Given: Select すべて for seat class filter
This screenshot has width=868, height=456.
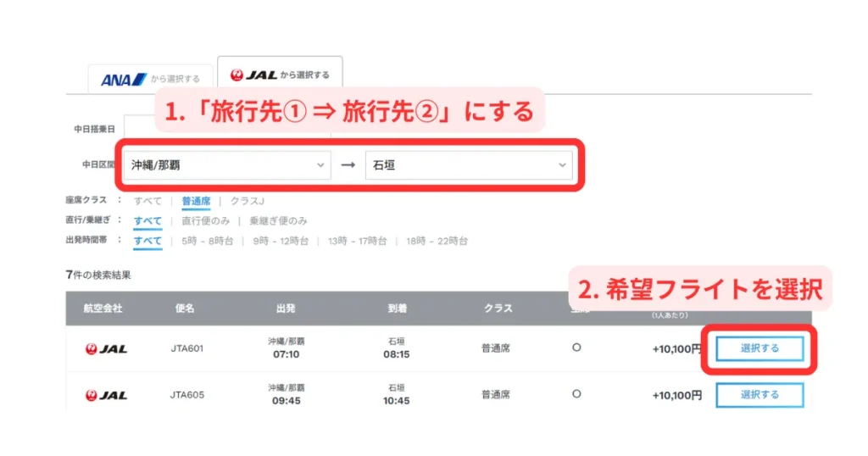Looking at the screenshot, I should [147, 201].
